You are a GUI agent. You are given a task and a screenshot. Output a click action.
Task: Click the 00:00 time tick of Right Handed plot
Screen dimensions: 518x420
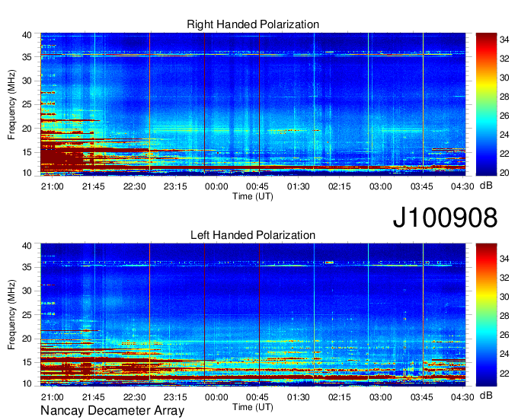pos(216,186)
